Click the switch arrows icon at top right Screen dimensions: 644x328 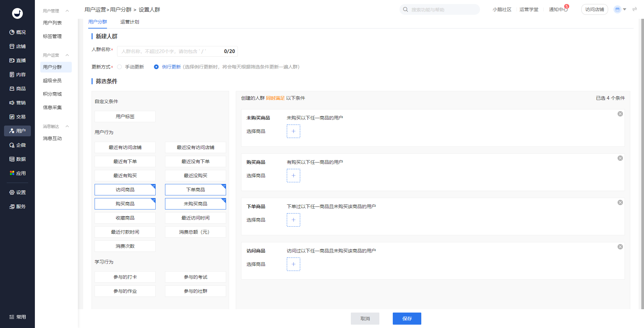(635, 9)
